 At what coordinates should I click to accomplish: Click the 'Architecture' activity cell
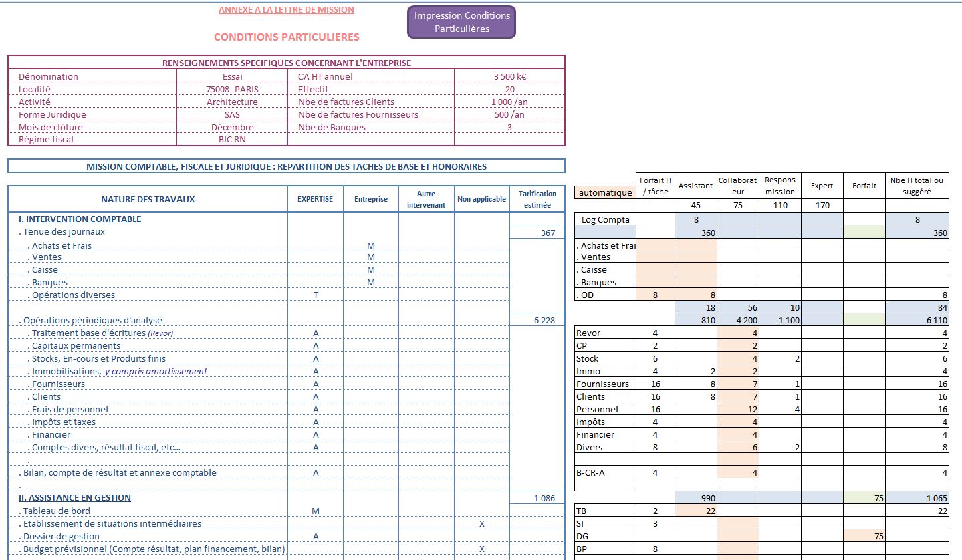[x=232, y=102]
